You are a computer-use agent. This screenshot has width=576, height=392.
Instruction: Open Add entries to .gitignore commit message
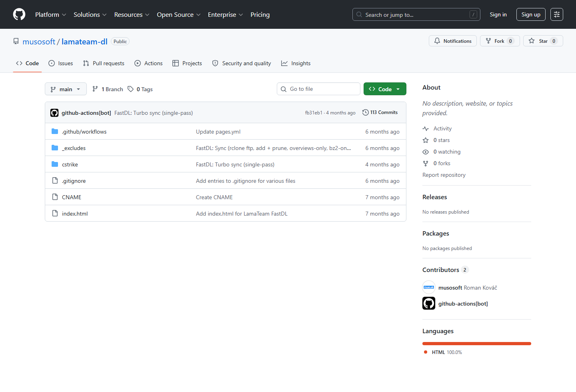[x=246, y=181]
